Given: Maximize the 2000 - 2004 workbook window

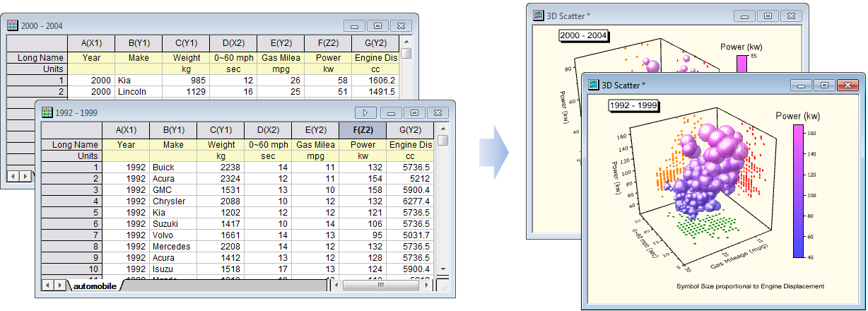Looking at the screenshot, I should point(377,25).
